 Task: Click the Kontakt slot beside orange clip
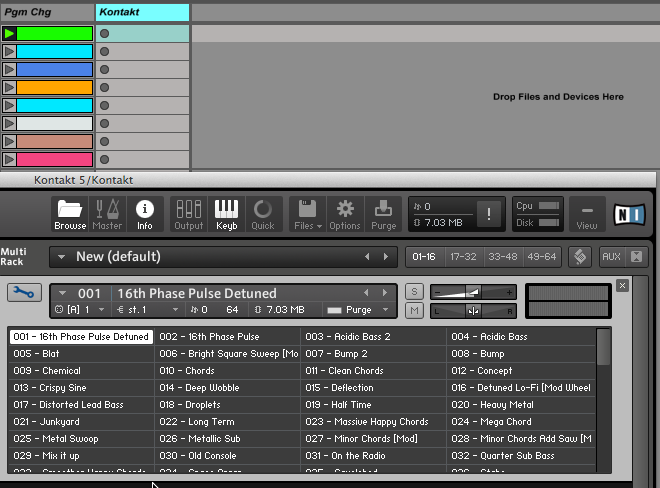104,87
